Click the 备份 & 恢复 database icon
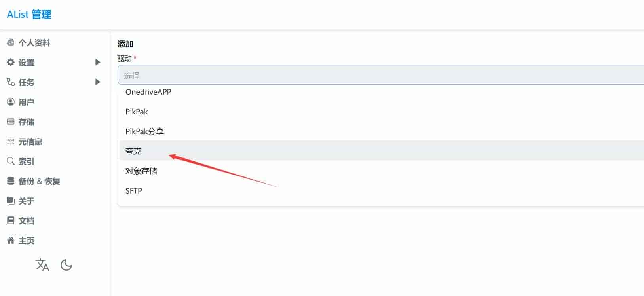The height and width of the screenshot is (296, 644). point(11,181)
